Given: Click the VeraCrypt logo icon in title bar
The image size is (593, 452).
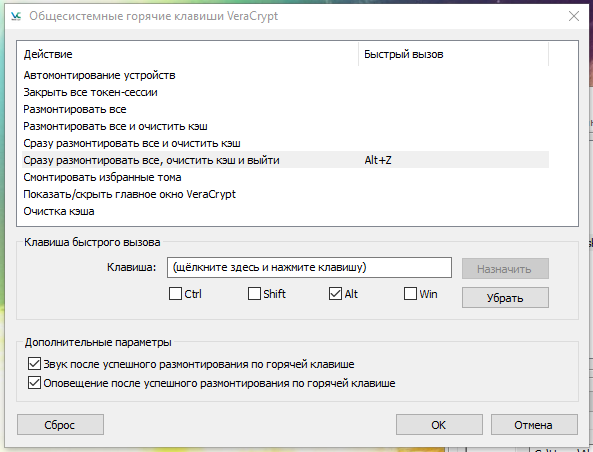Looking at the screenshot, I should (x=16, y=16).
